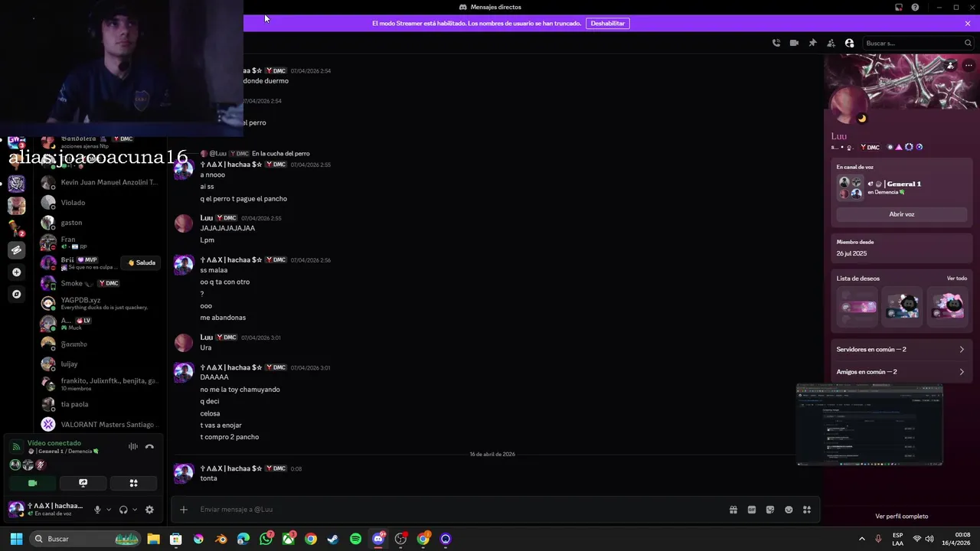Open pinned messages
The height and width of the screenshot is (551, 980).
(x=812, y=43)
